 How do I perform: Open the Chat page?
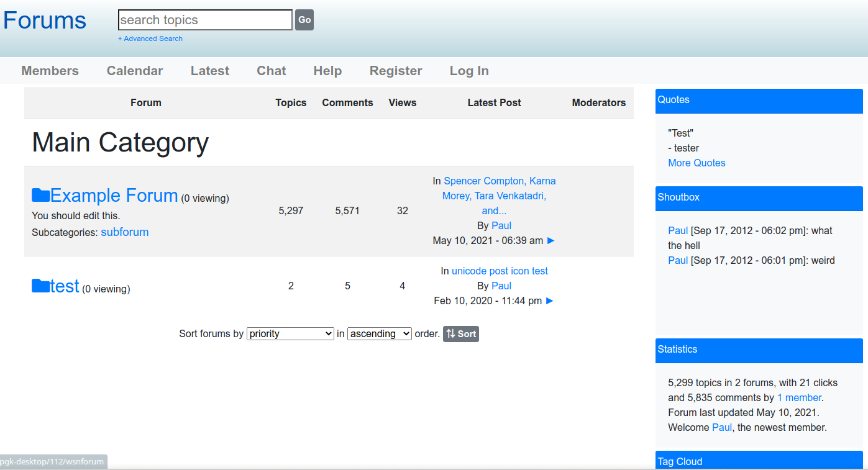pos(272,71)
